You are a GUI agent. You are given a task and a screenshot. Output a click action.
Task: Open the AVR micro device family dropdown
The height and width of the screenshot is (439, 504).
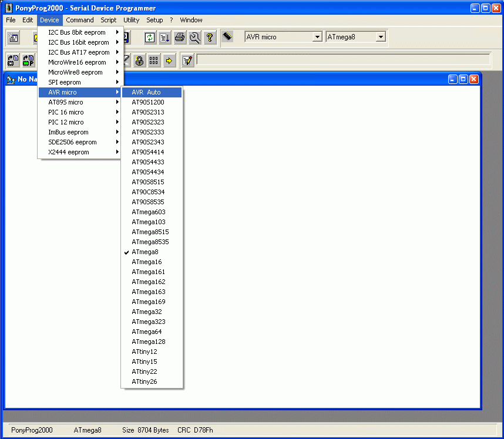coord(283,37)
